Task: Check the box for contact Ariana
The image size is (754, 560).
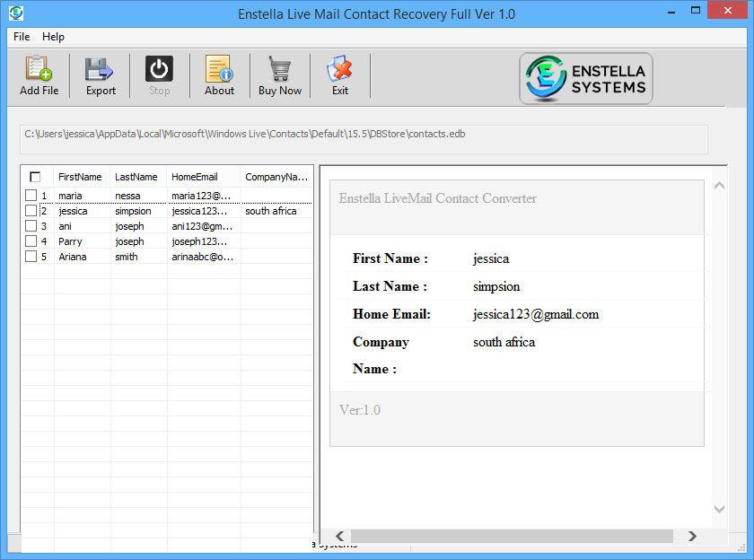Action: coord(31,257)
